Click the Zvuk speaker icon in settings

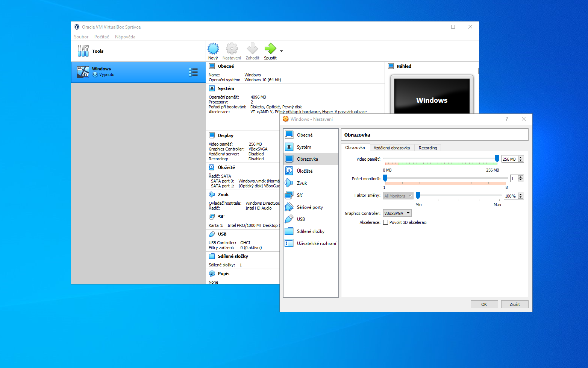(289, 183)
